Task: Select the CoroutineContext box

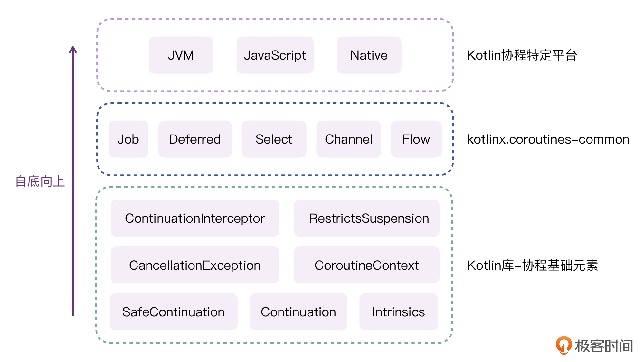Action: point(366,265)
